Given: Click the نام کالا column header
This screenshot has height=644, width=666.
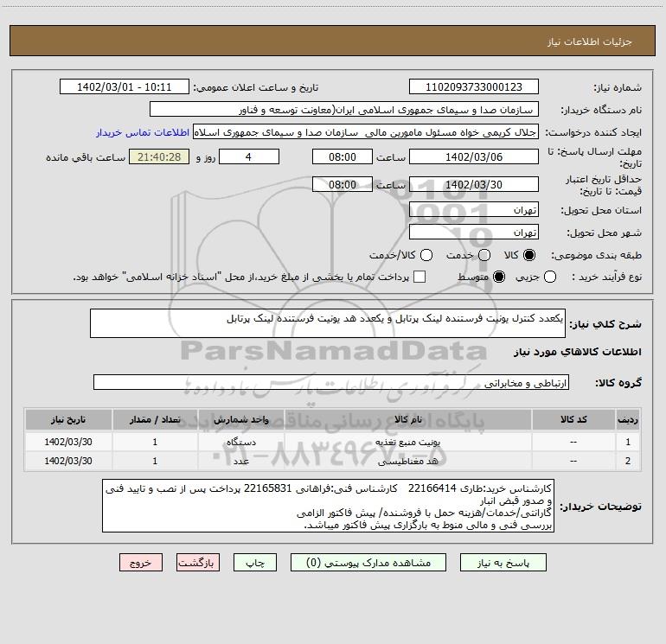Looking at the screenshot, I should point(407,419).
